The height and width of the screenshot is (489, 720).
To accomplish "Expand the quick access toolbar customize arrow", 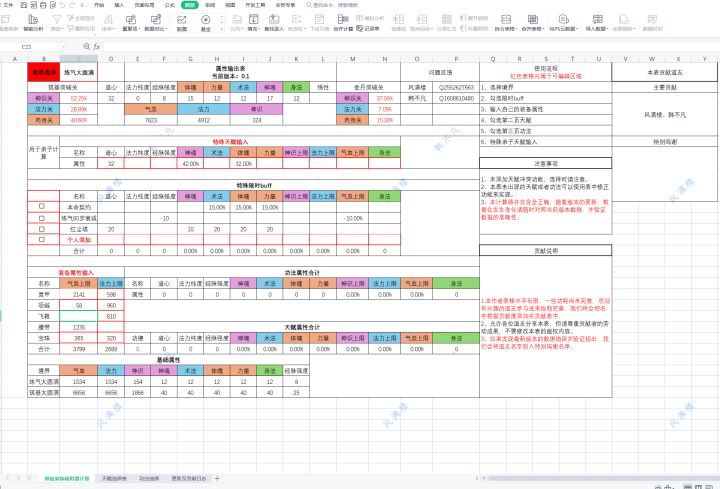I will (82, 5).
